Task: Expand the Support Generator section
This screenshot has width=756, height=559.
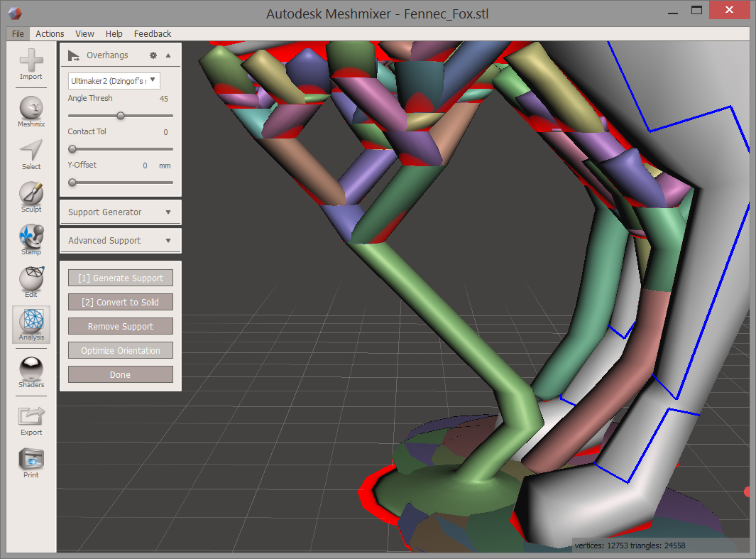Action: pos(121,212)
